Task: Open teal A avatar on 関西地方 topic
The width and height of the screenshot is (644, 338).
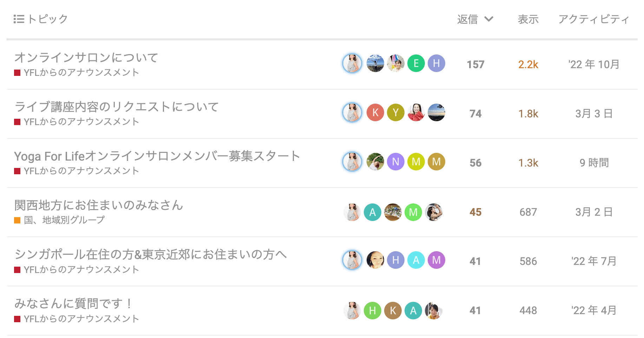Action: [372, 212]
